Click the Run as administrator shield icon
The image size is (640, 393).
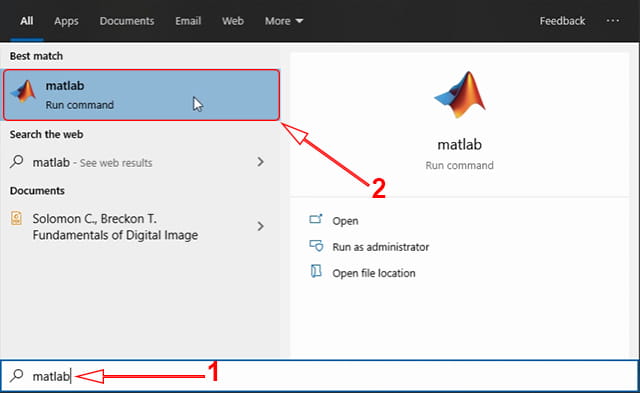[316, 246]
